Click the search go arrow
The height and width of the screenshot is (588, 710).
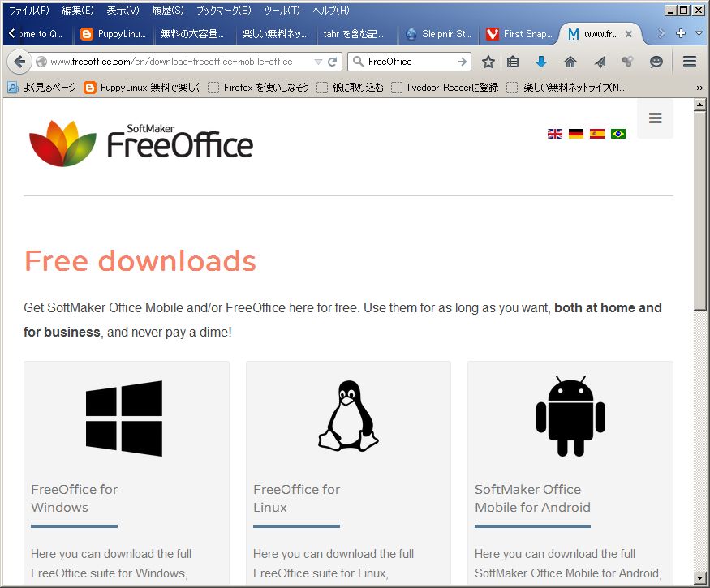[462, 62]
